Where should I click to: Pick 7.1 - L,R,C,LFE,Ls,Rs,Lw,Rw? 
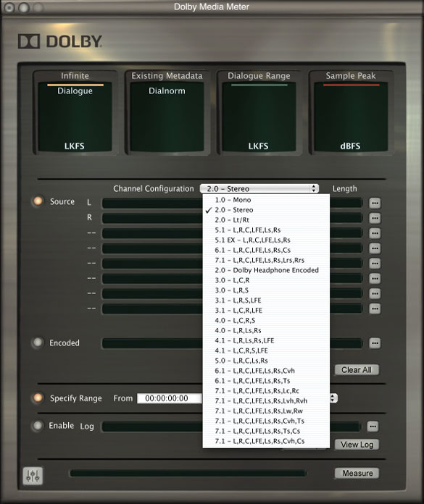(266, 411)
